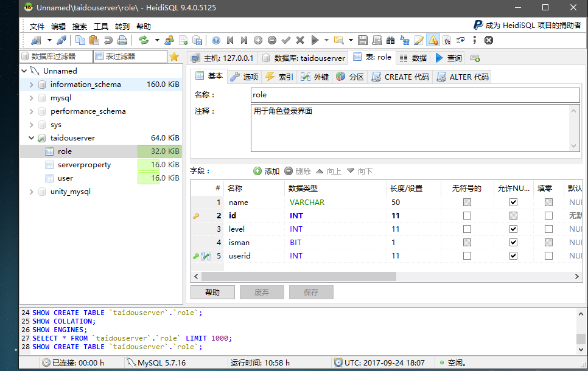Screen dimensions: 588x371
Task: Click the black stop execution icon
Action: [x=489, y=40]
